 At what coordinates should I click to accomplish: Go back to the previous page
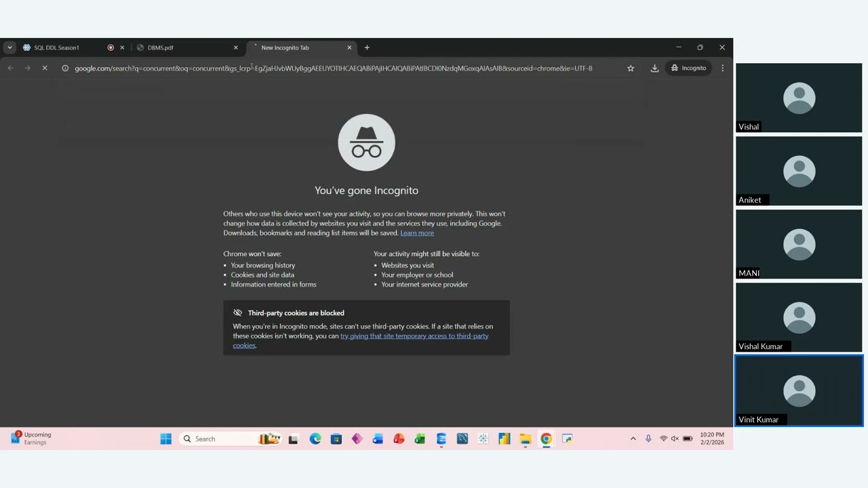[x=10, y=68]
